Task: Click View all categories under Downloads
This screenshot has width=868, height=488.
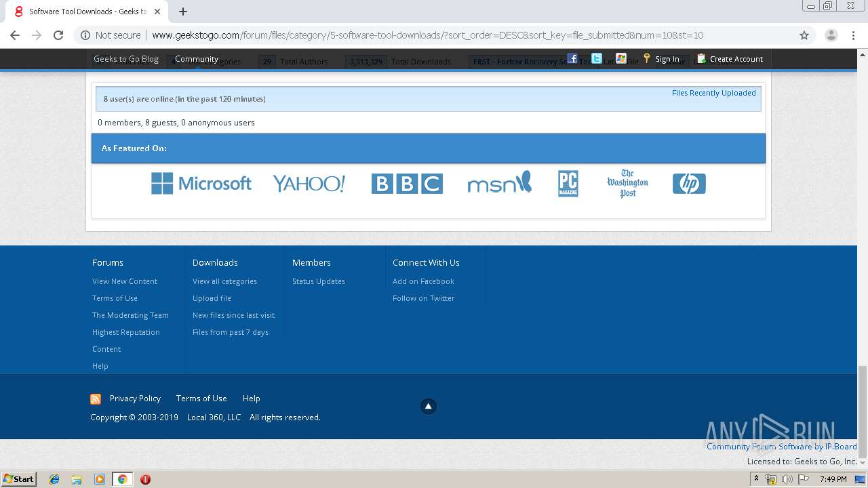Action: (224, 281)
